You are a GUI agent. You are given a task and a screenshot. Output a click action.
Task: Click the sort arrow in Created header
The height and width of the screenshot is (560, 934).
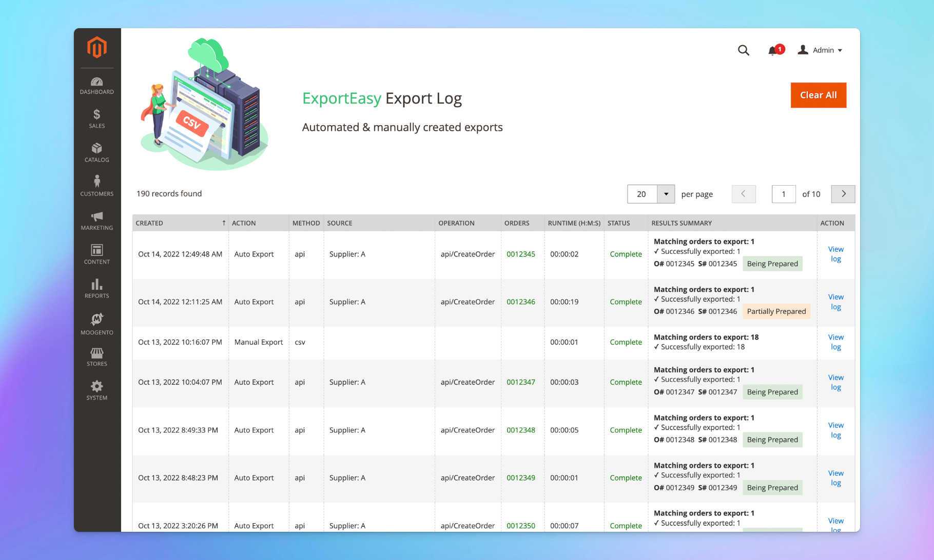point(224,223)
